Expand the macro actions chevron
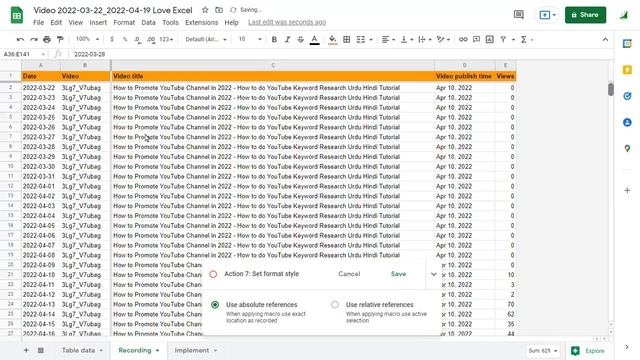Screen dimensions: 640x360 (433, 274)
